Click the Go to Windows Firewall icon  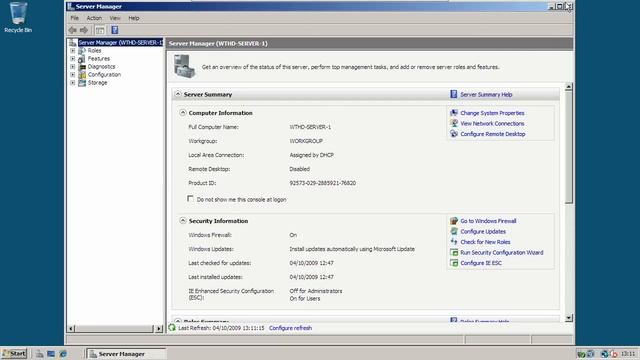click(454, 221)
